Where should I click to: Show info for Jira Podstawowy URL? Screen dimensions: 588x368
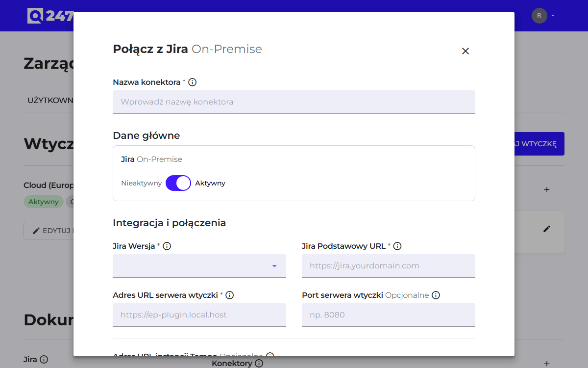click(397, 246)
